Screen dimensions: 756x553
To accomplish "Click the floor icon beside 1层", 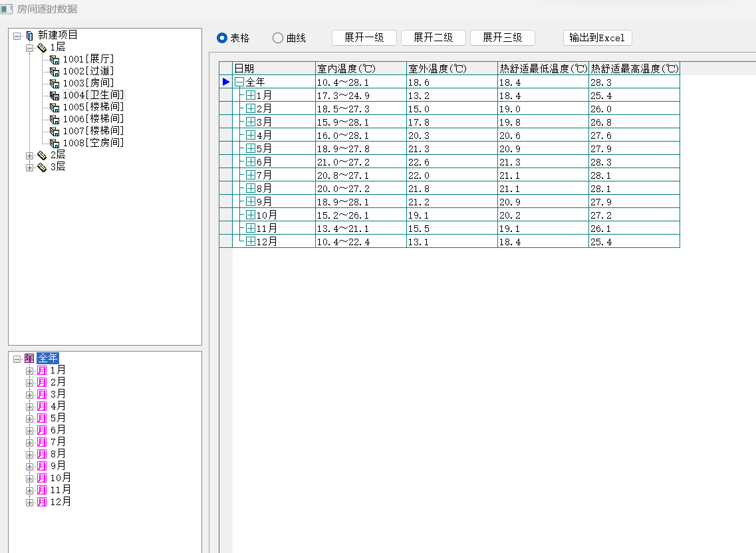I will click(42, 48).
